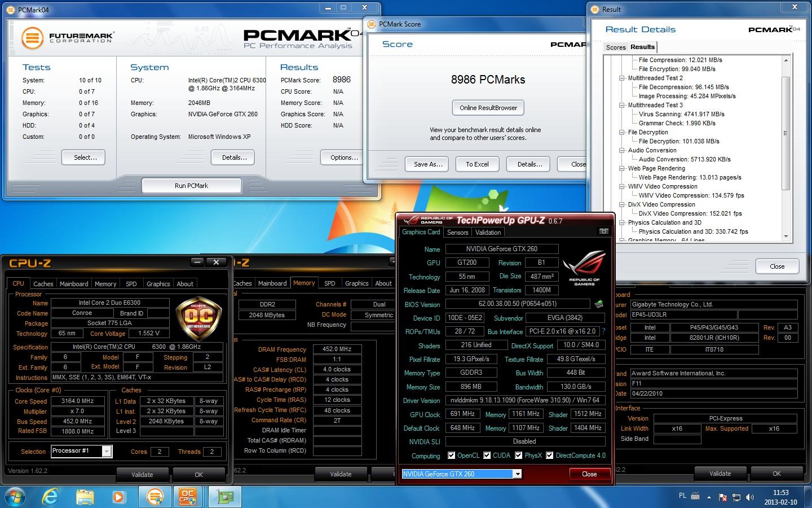812x508 pixels.
Task: Click the Driver Version field in GPU-Z
Action: tap(525, 400)
